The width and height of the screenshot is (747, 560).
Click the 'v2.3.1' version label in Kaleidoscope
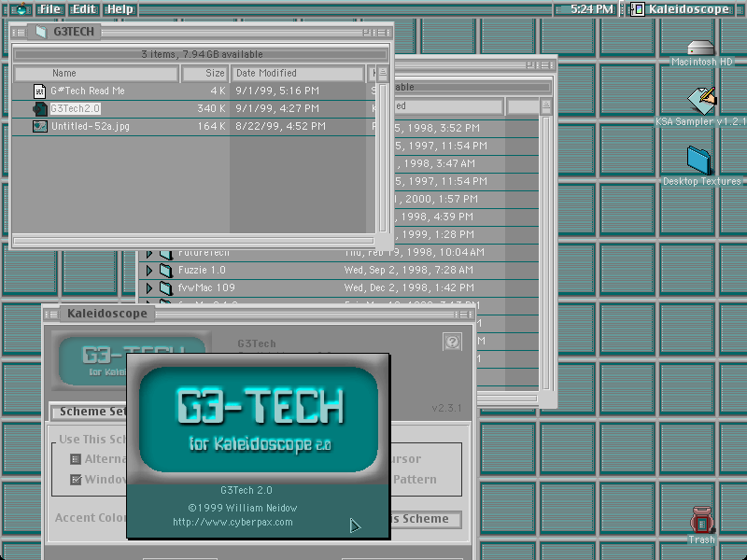coord(446,408)
